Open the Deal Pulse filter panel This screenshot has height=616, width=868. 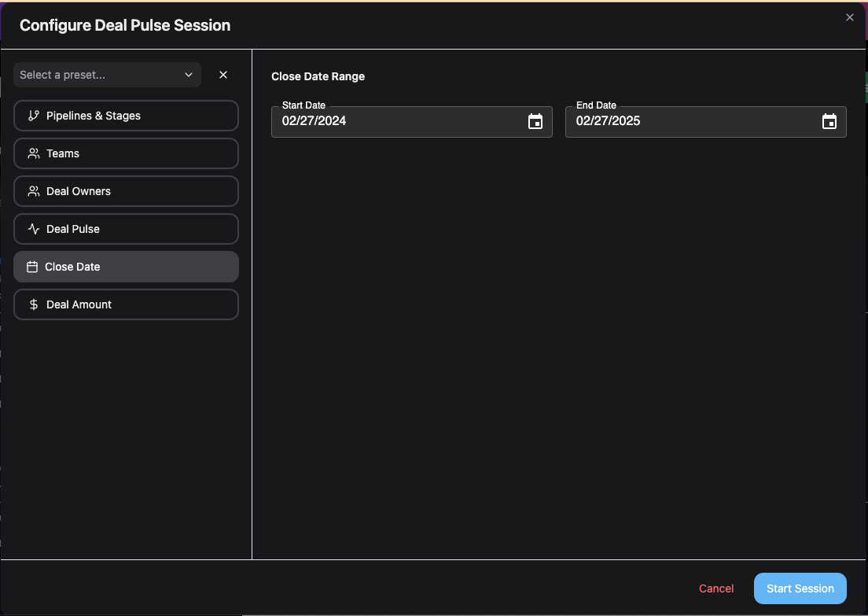126,228
